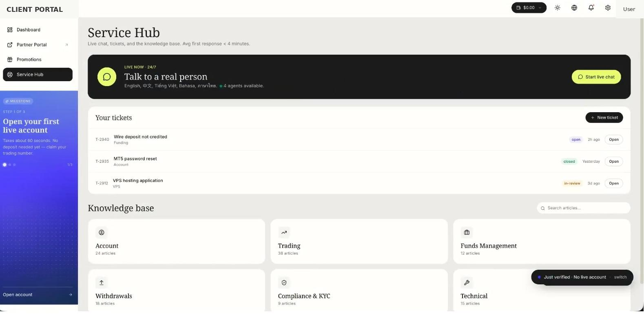Screen dimensions: 644x317
Task: Open Compliance & KYC card
Action: point(359,290)
